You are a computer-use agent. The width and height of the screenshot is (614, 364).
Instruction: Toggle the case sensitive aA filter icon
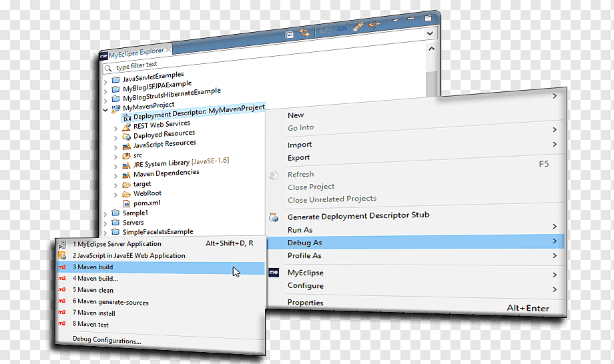(x=342, y=28)
